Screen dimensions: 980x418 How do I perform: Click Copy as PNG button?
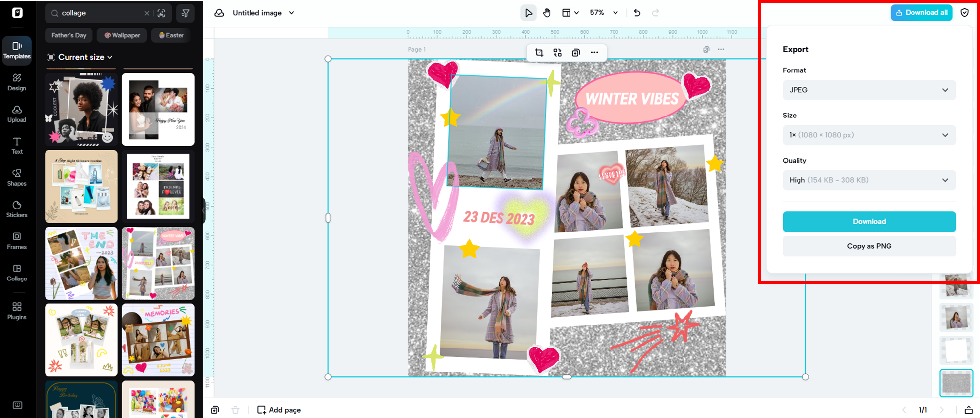(x=868, y=246)
